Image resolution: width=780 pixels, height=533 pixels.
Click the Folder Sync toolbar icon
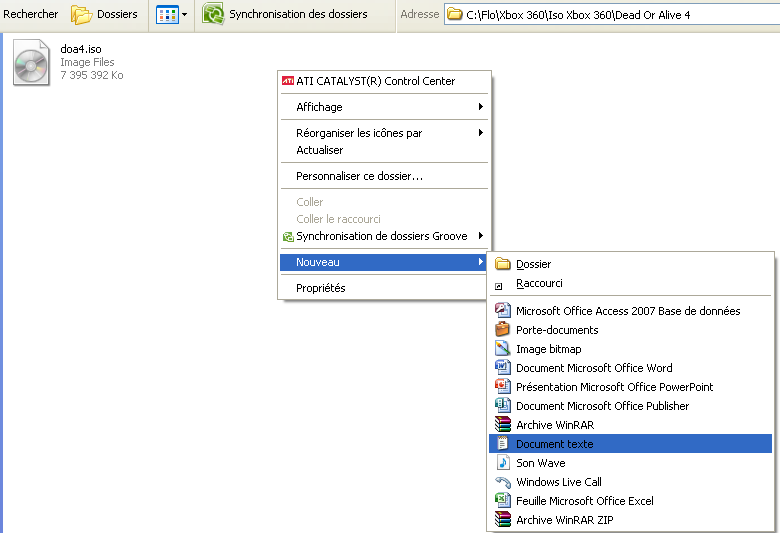point(213,14)
